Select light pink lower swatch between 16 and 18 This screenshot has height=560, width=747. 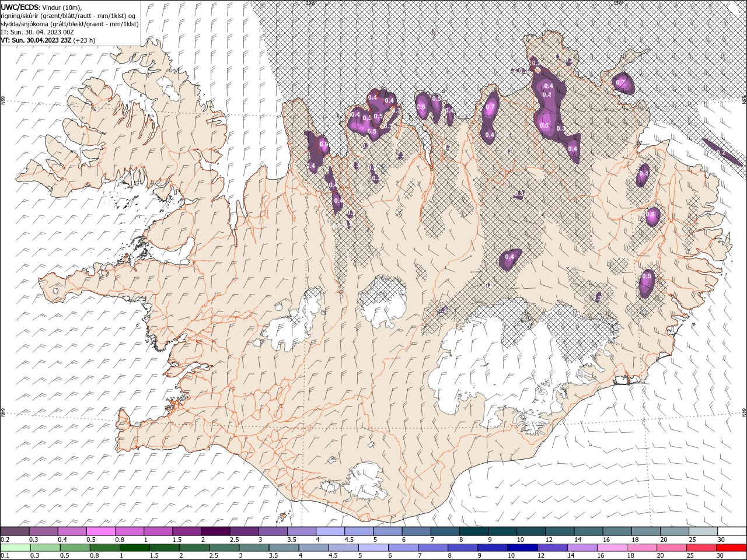[x=612, y=548]
